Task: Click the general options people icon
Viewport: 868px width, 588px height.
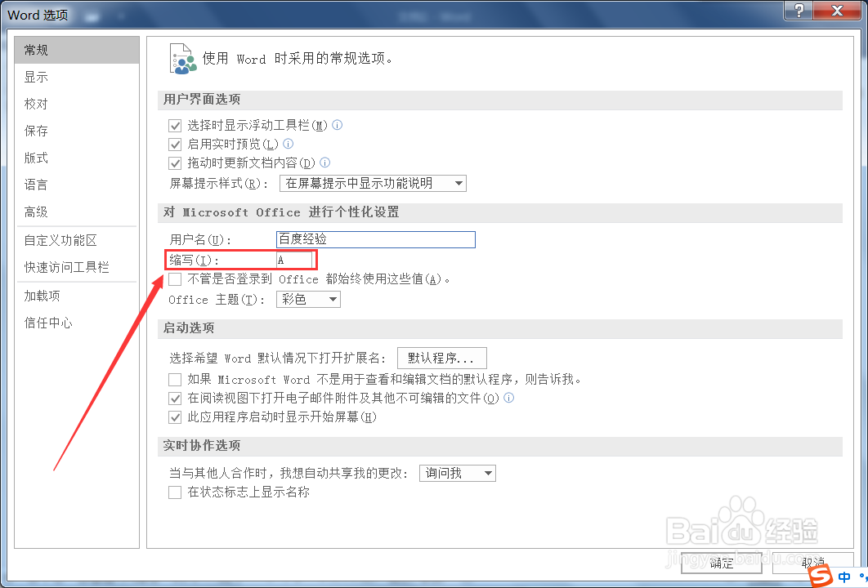Action: [x=183, y=59]
